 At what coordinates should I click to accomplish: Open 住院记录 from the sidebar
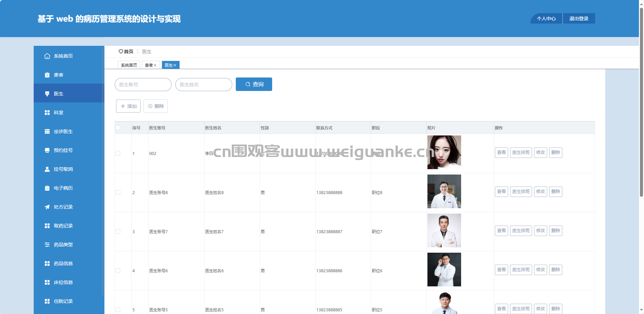pos(69,301)
